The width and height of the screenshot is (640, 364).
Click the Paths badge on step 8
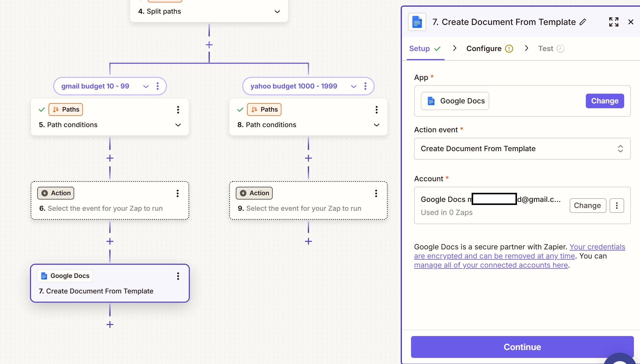(x=264, y=109)
